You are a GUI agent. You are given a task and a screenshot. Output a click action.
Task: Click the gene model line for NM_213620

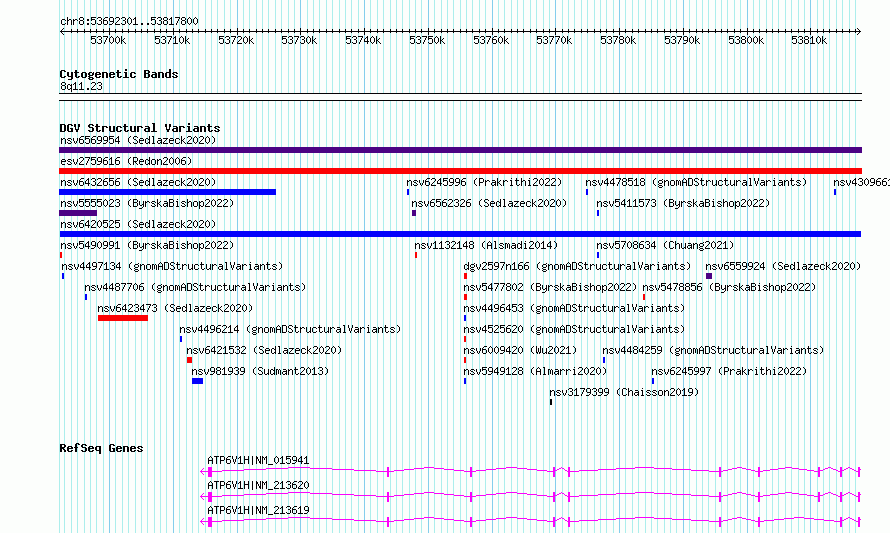531,496
